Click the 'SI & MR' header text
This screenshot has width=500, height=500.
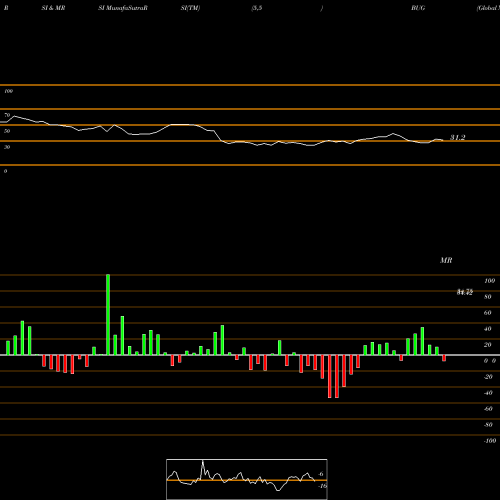pyautogui.click(x=53, y=8)
